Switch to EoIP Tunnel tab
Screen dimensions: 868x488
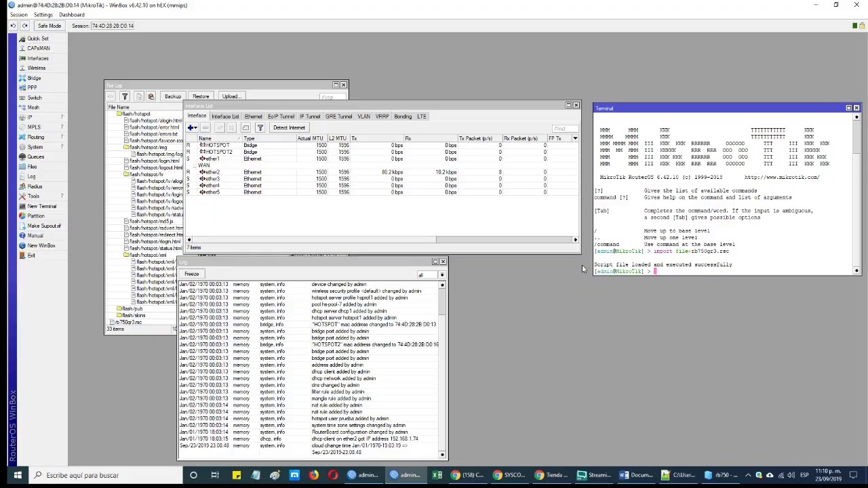point(281,117)
